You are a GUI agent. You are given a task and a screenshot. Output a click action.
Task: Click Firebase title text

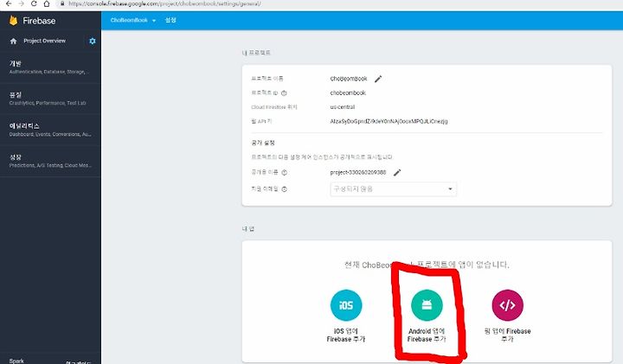(x=39, y=21)
